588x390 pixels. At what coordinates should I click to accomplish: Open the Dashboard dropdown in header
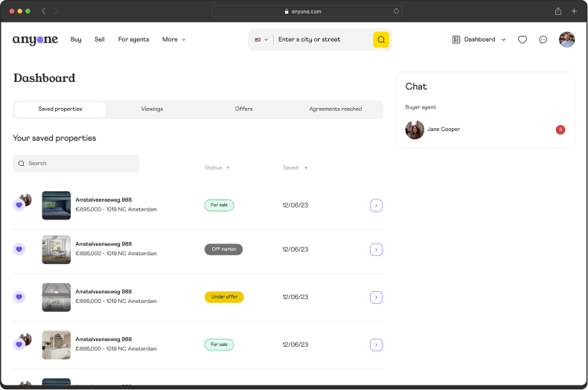(x=479, y=39)
